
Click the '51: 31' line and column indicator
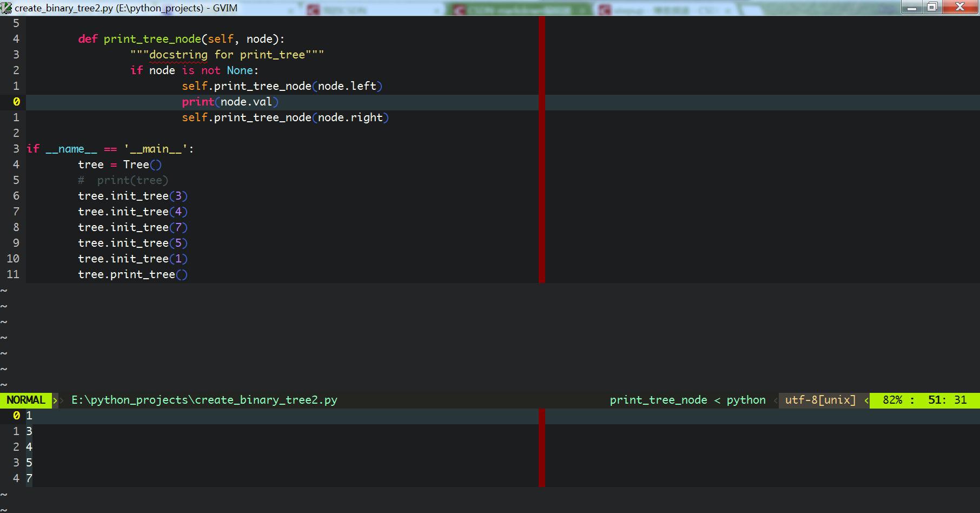click(x=948, y=400)
